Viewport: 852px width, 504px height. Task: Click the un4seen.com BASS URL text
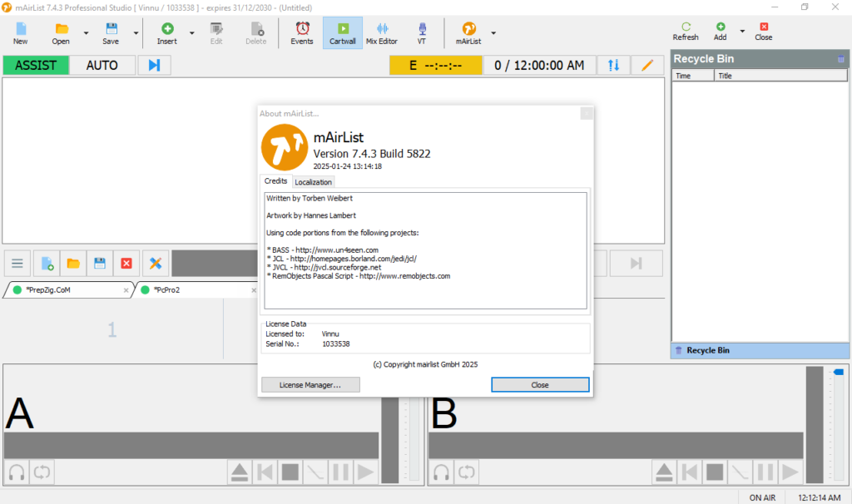pos(337,250)
